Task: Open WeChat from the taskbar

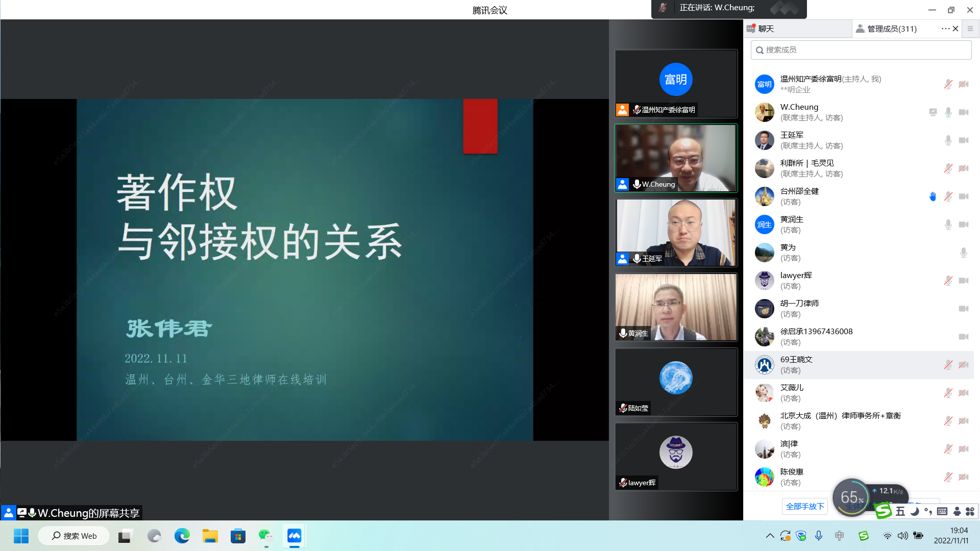Action: pos(265,536)
